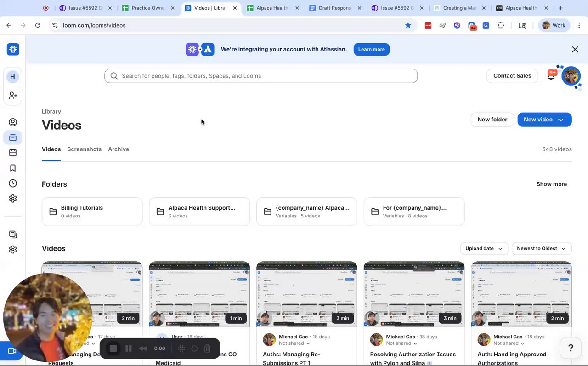Select the Videos tab in Library
This screenshot has width=588, height=366.
(51, 149)
